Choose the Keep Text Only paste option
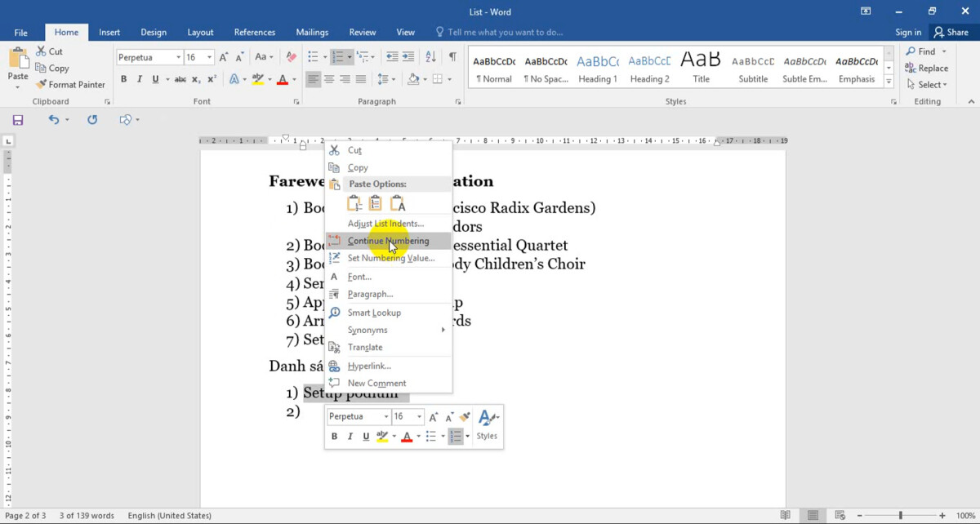Viewport: 980px width, 524px height. pos(397,203)
